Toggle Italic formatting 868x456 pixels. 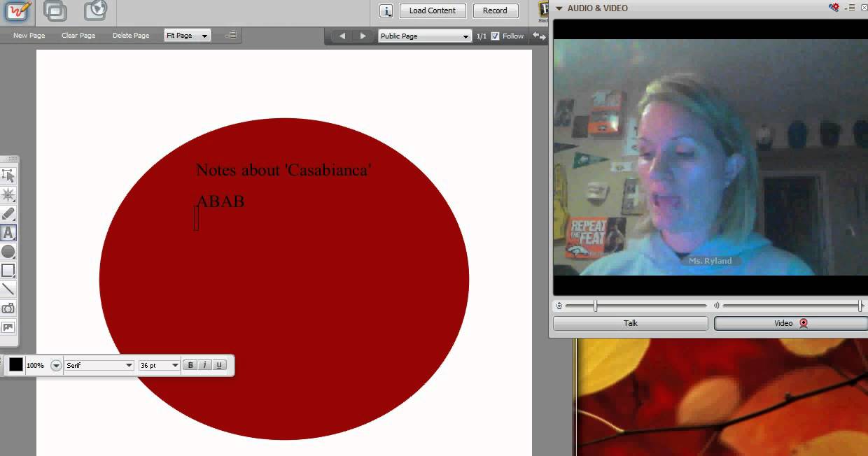click(x=204, y=365)
